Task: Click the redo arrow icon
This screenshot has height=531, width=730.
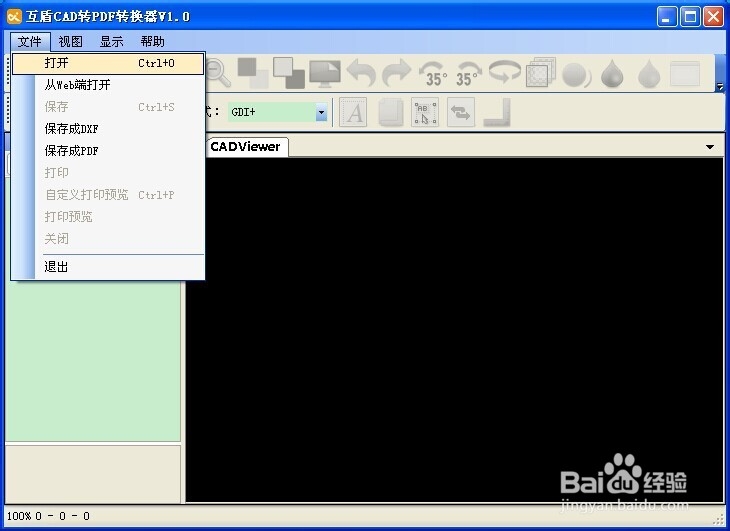Action: 396,73
